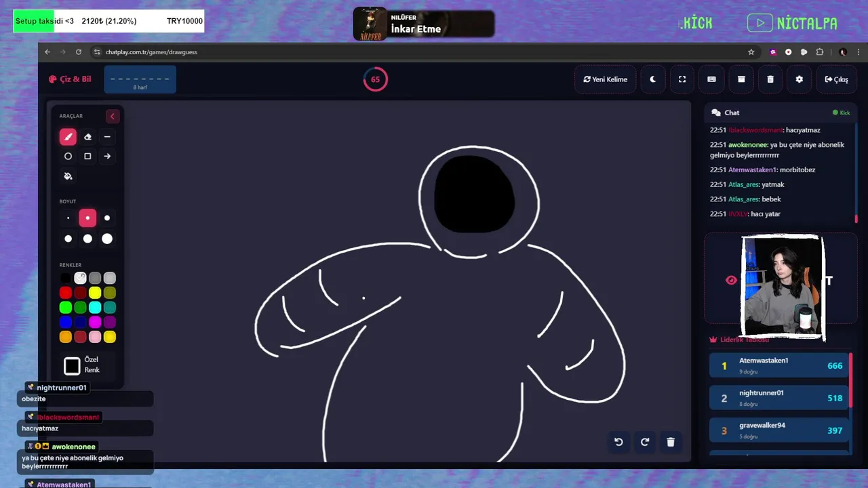Open the browser profile avatar
Image resolution: width=868 pixels, height=488 pixels.
[x=843, y=52]
